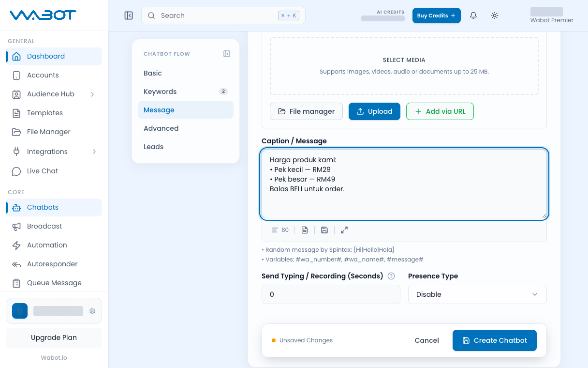Image resolution: width=588 pixels, height=368 pixels.
Task: Open the File manager button
Action: point(306,111)
